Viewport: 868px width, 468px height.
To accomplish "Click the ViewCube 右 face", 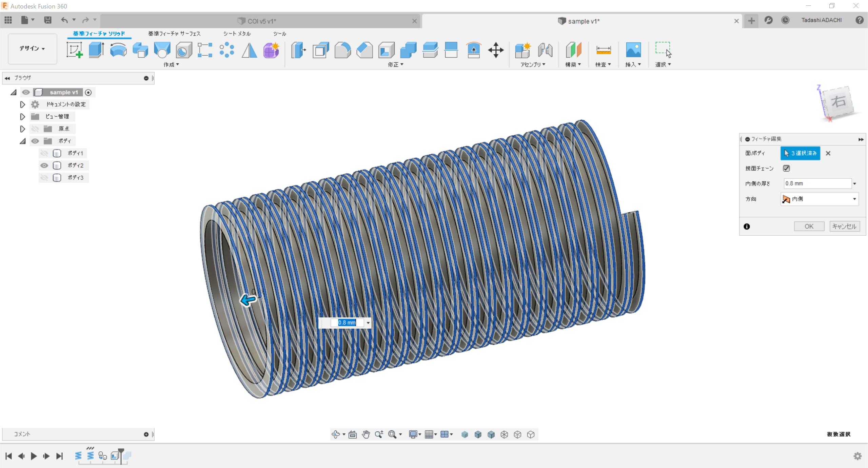I will pos(838,101).
